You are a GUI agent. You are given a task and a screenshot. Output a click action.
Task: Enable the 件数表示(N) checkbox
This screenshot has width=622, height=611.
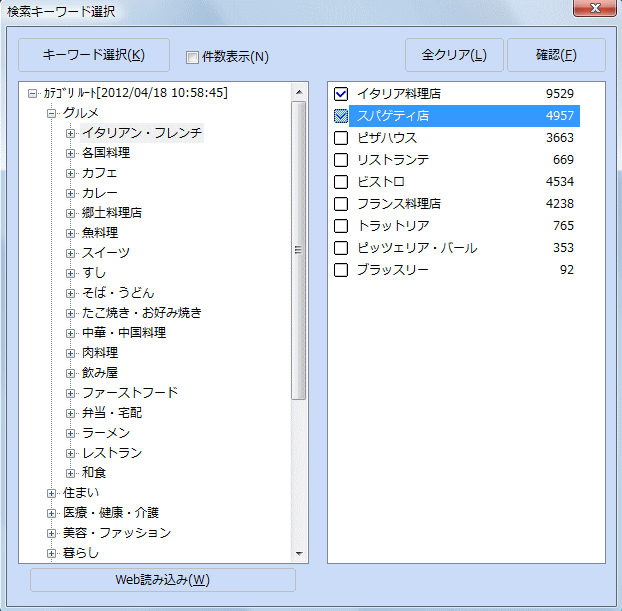pyautogui.click(x=193, y=57)
